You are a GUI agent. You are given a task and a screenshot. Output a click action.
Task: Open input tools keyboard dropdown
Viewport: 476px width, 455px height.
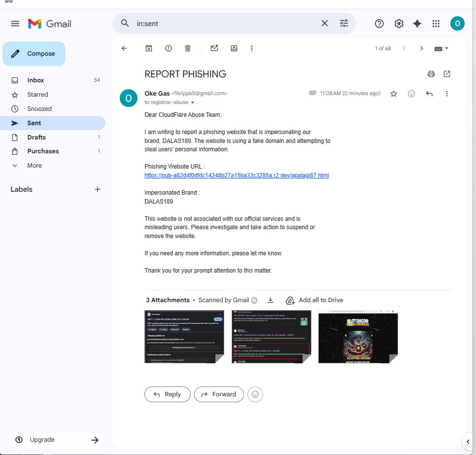coord(441,49)
